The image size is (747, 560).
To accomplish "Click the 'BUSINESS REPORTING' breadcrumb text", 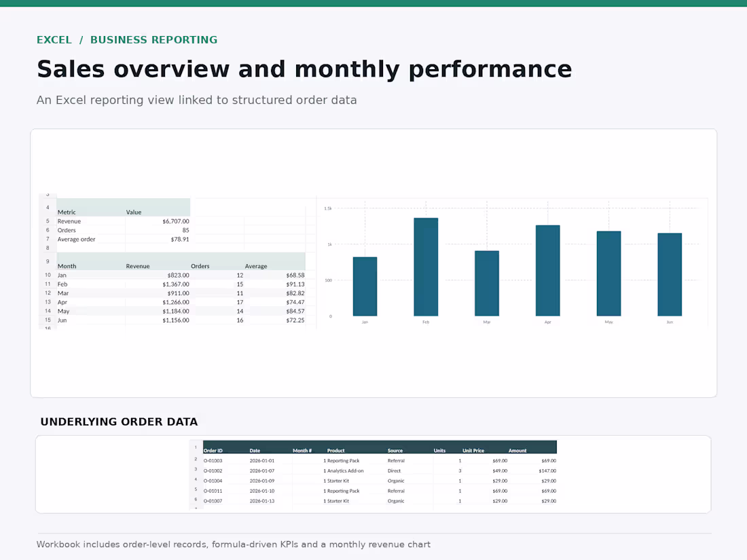I will (154, 40).
